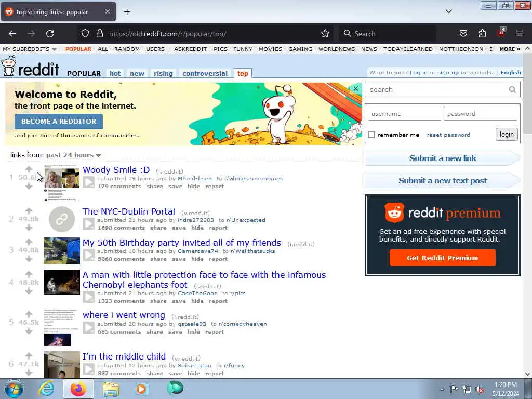532x399 pixels.
Task: Click the login button
Action: (x=507, y=135)
